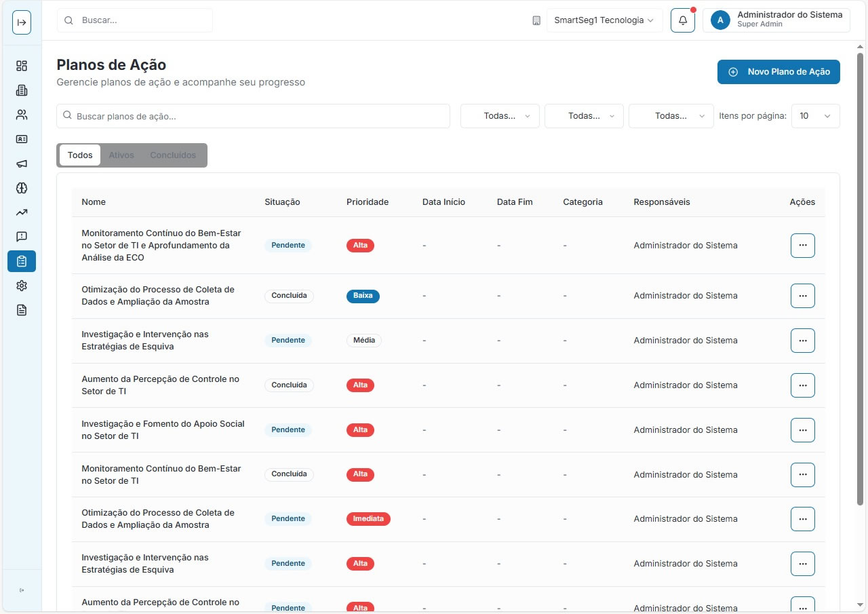The image size is (868, 614).
Task: Open the message alert icon in sidebar
Action: click(22, 237)
